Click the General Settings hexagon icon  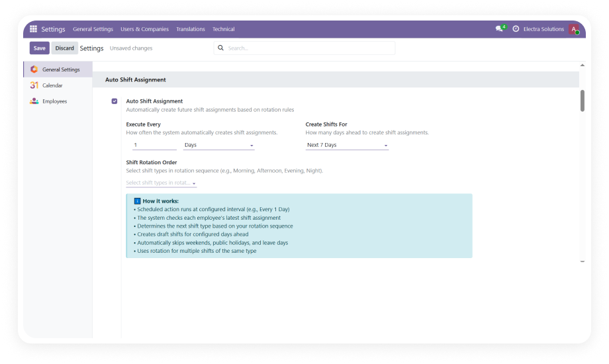34,69
